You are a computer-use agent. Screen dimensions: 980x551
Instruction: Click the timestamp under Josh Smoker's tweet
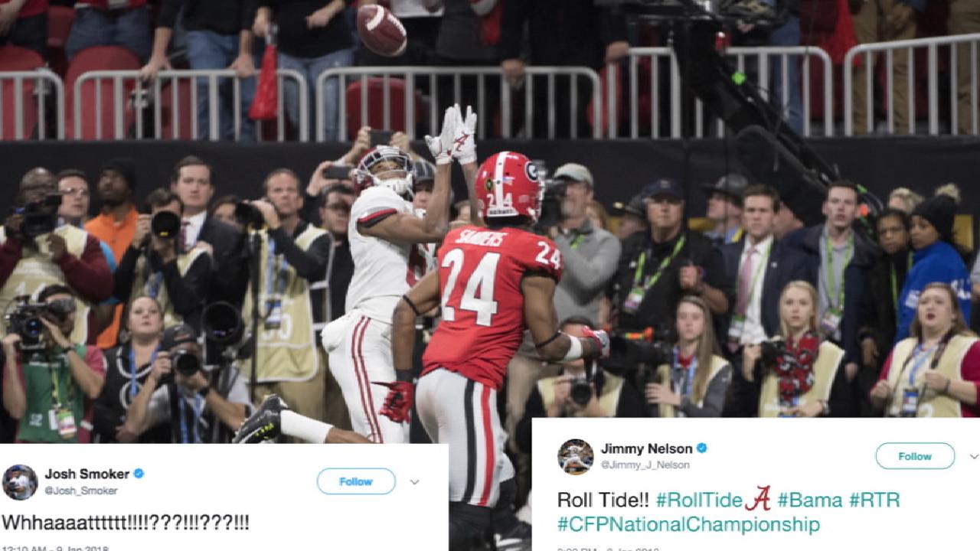(x=55, y=548)
